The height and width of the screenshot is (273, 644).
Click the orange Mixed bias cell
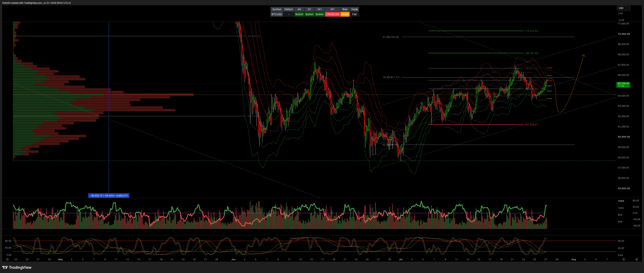pos(345,14)
